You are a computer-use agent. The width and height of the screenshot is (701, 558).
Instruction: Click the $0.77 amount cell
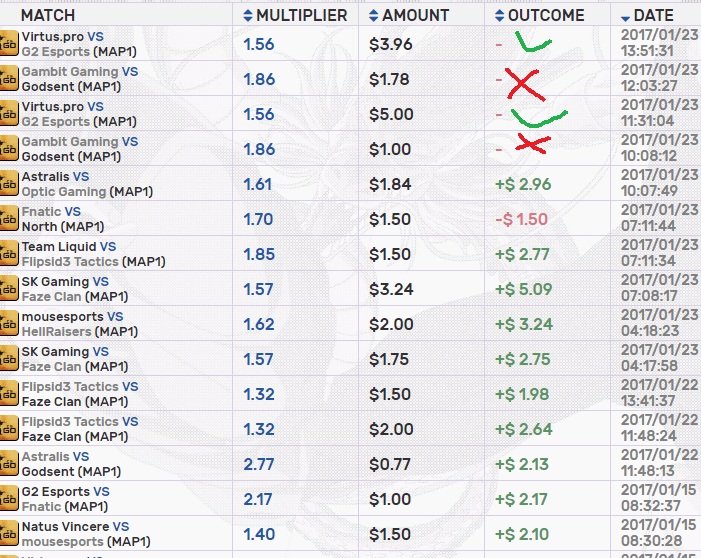[x=390, y=464]
